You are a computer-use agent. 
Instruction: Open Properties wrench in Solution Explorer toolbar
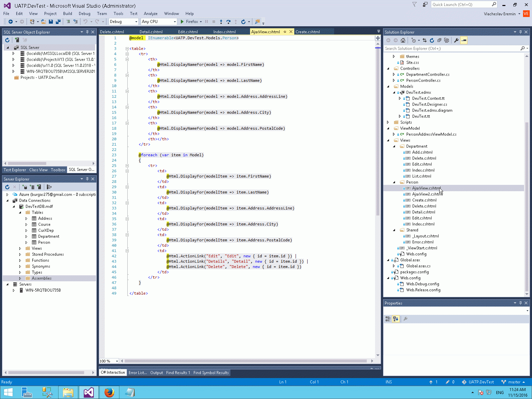(x=456, y=40)
